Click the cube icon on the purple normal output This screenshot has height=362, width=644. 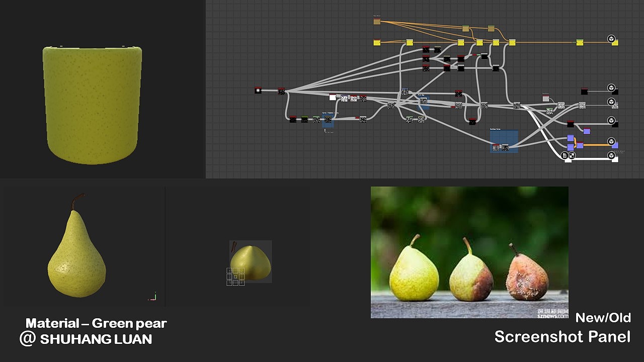611,141
